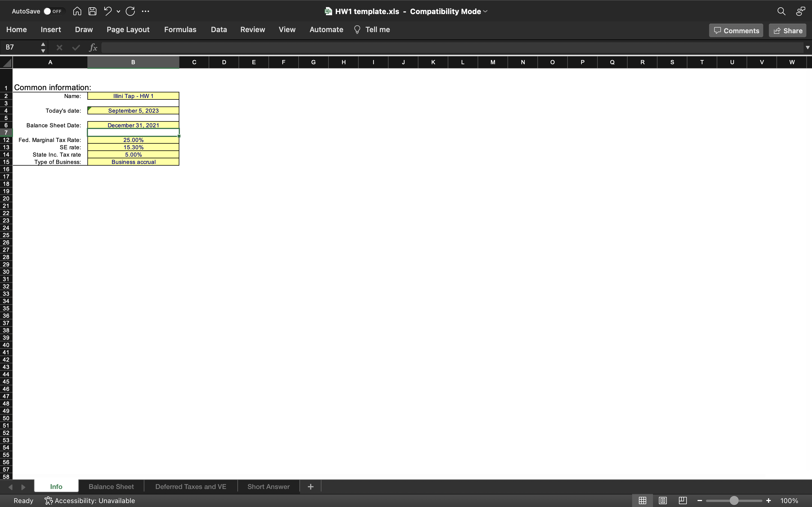Click the Search icon in the title bar
The height and width of the screenshot is (507, 812).
tap(781, 11)
